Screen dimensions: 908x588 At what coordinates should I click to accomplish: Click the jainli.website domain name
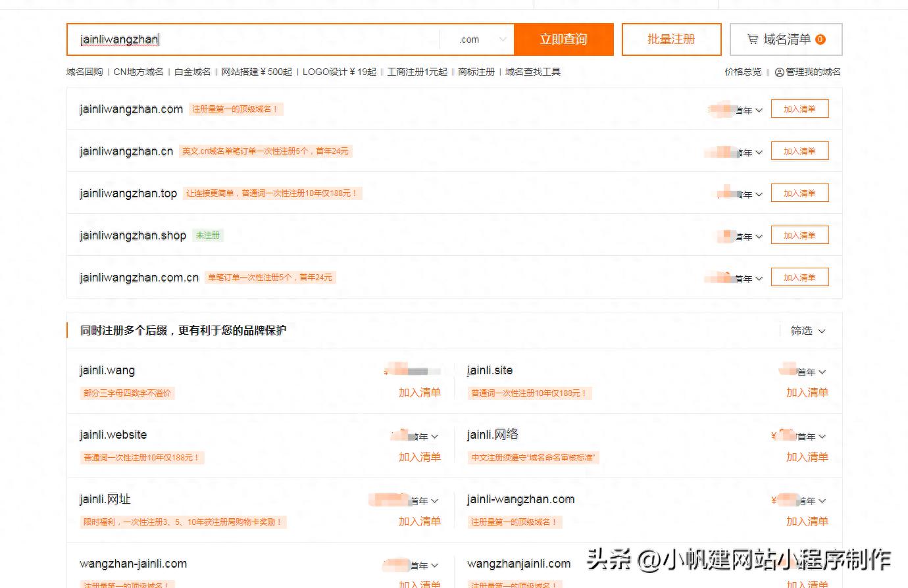113,435
